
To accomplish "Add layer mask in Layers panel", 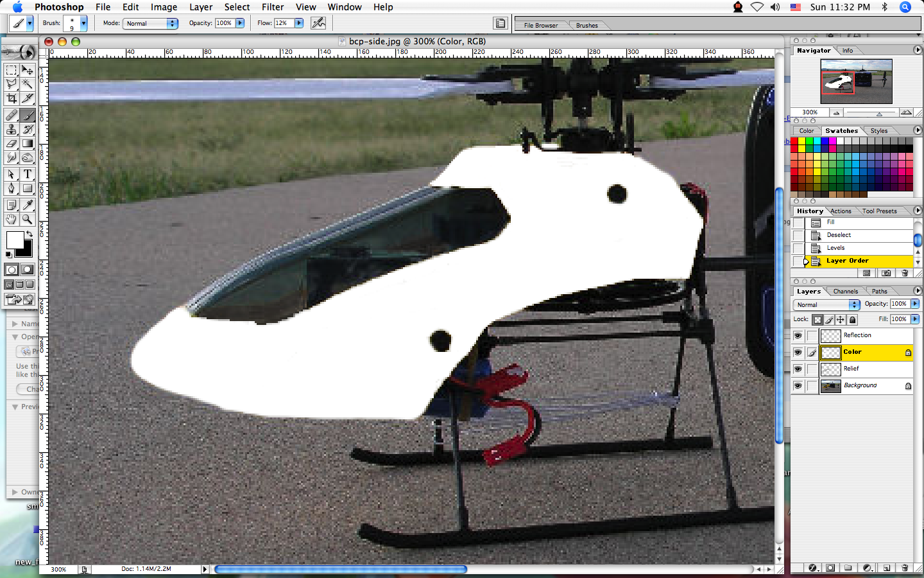I will tap(830, 568).
